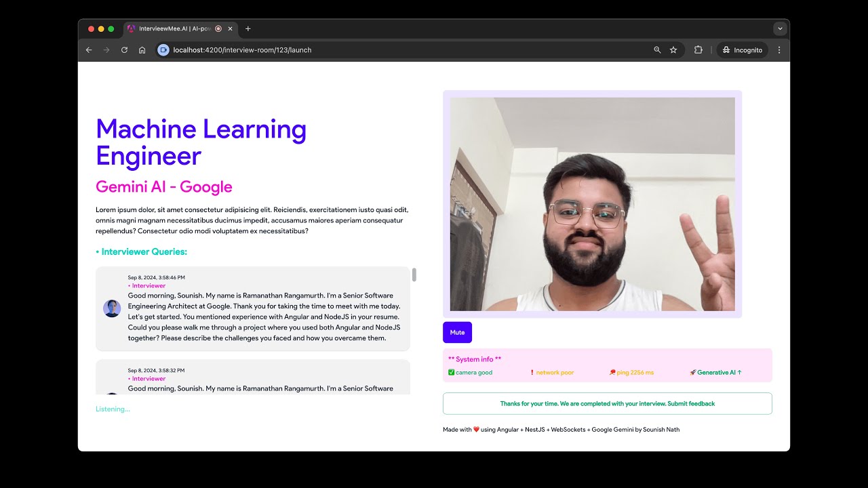Click the browser back navigation button
868x488 pixels.
click(89, 49)
